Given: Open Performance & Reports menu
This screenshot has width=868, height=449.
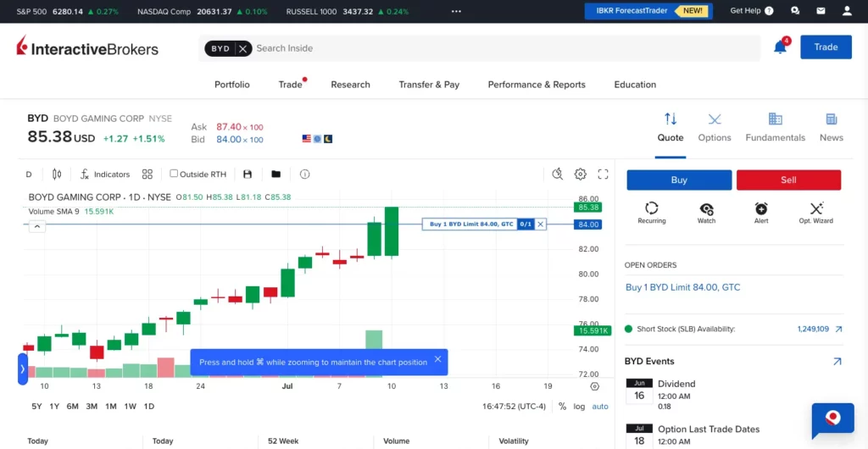Looking at the screenshot, I should coord(537,85).
